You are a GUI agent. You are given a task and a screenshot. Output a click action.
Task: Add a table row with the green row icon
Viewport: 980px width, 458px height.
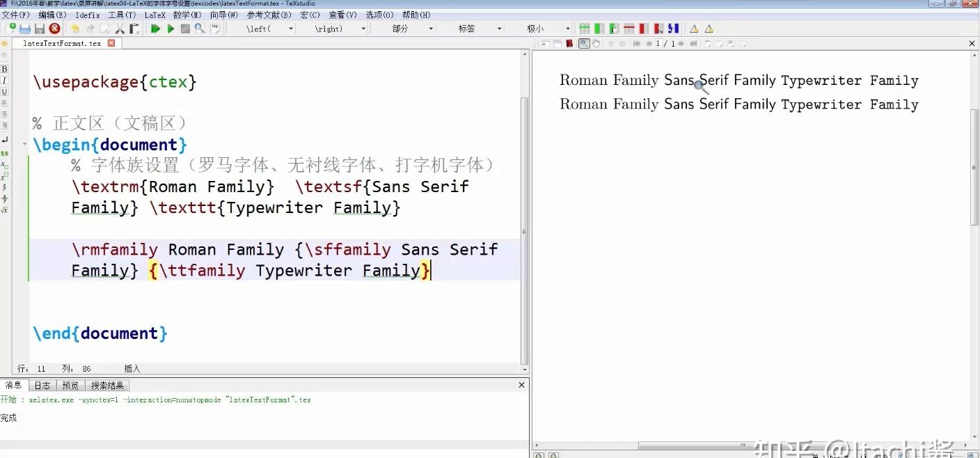tap(585, 29)
